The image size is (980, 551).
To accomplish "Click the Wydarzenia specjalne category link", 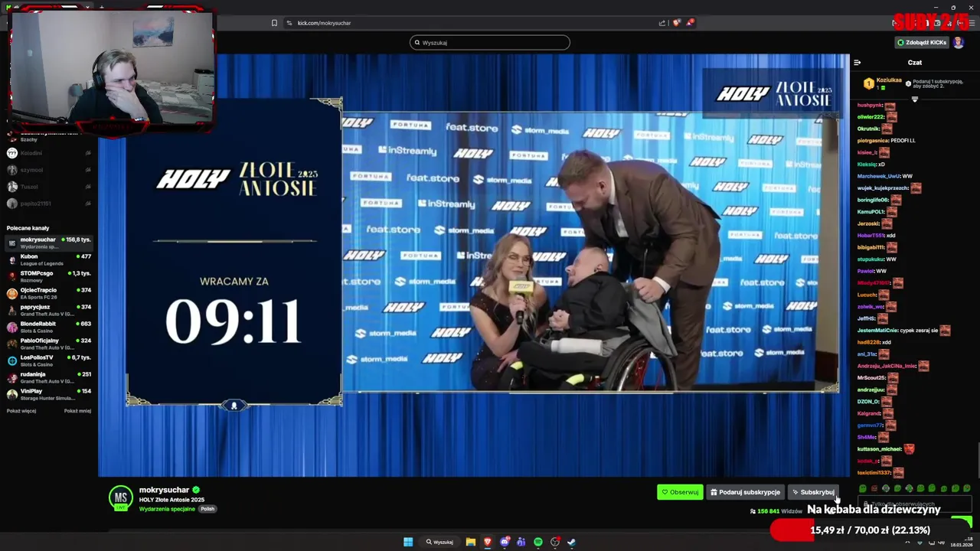I will (168, 509).
